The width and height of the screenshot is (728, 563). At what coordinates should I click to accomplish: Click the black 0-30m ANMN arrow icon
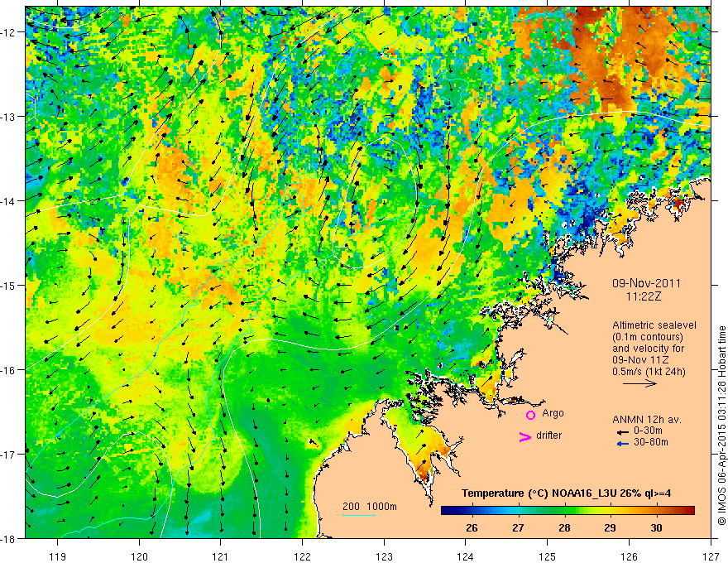pos(623,432)
